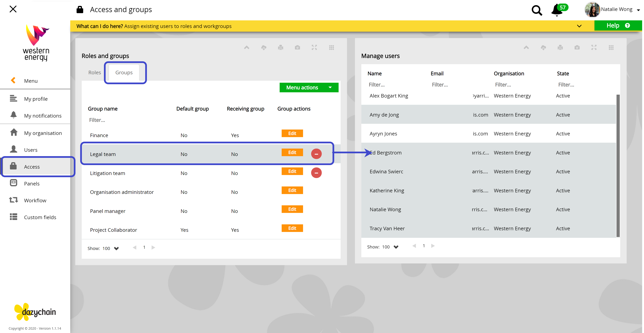Switch to the Groups tab
Viewport: 644px width, 333px height.
point(124,72)
